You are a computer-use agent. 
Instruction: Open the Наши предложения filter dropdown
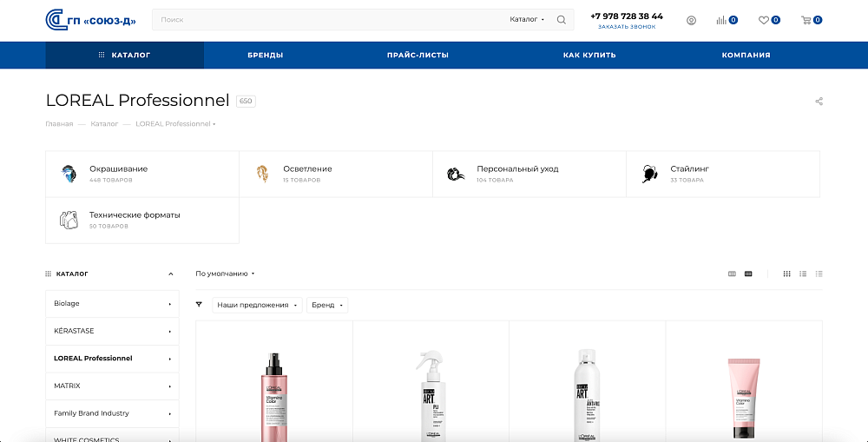coord(258,305)
